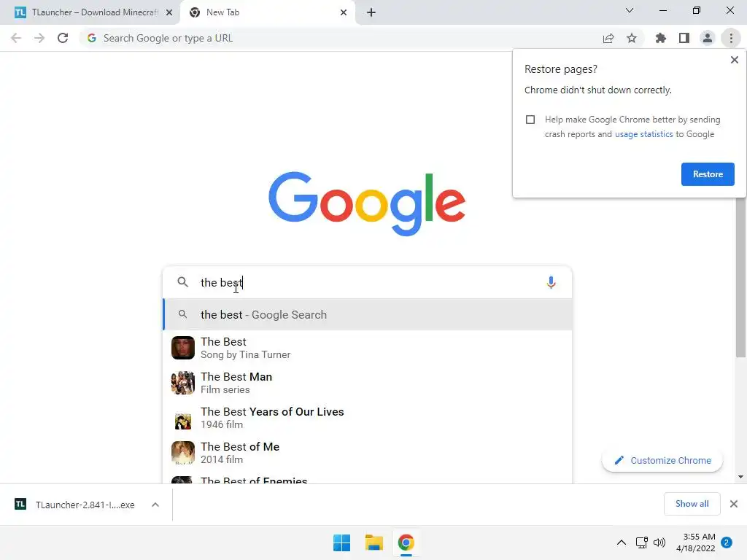The image size is (747, 560).
Task: Choose The Best song by Tina Turner
Action: (368, 348)
